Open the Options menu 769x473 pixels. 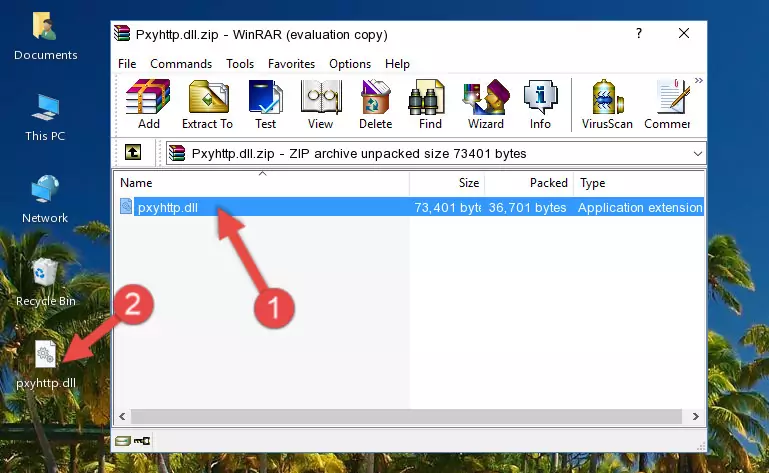pos(350,64)
